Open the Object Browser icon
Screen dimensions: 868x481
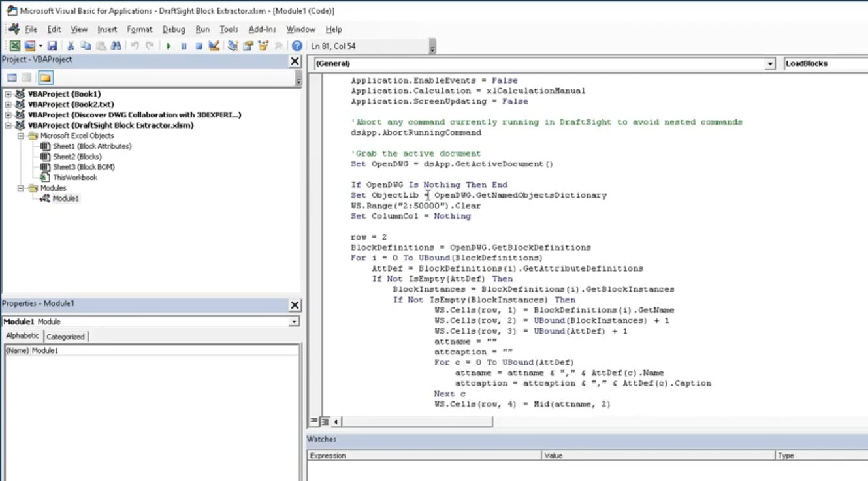click(265, 46)
